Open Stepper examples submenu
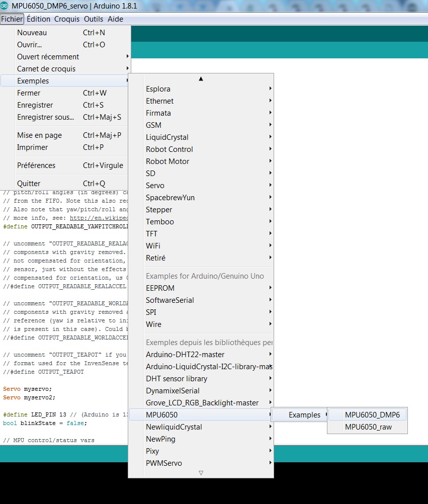428x504 pixels. coord(201,209)
